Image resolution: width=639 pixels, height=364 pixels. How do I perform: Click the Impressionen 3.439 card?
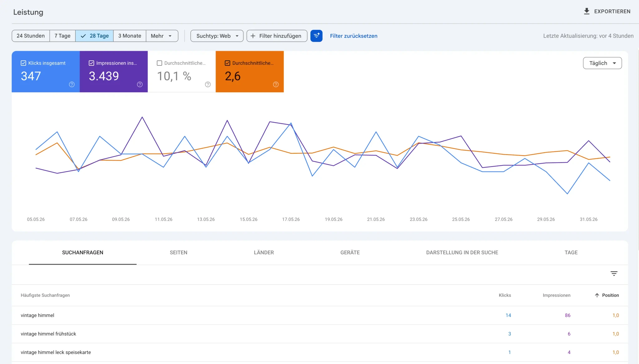(114, 72)
